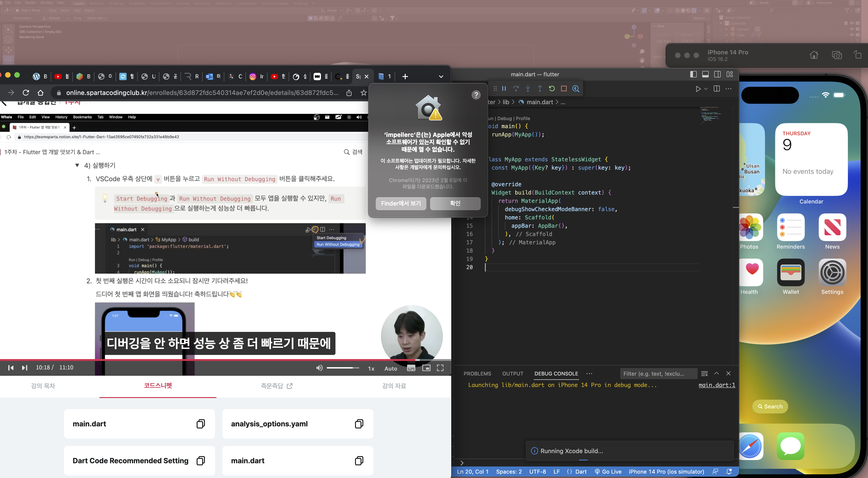Viewport: 868px width, 478px height.
Task: Click the Step Out debug arrow
Action: [x=540, y=88]
